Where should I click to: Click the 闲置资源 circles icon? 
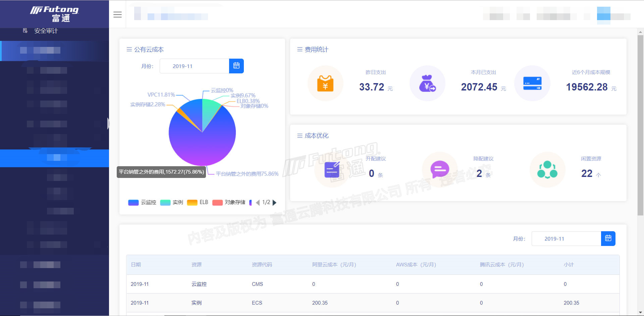pos(547,170)
